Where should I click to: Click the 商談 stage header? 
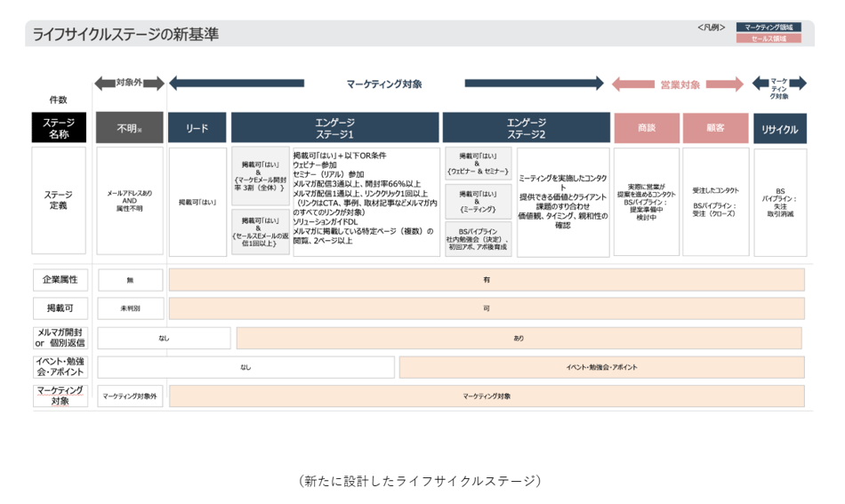click(647, 128)
